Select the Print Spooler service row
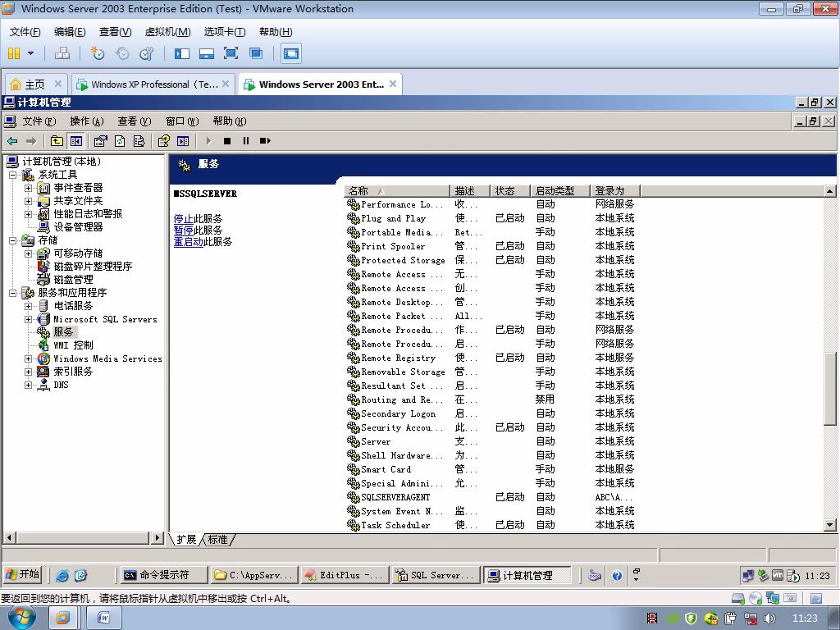Screen dimensions: 840x630 point(492,246)
